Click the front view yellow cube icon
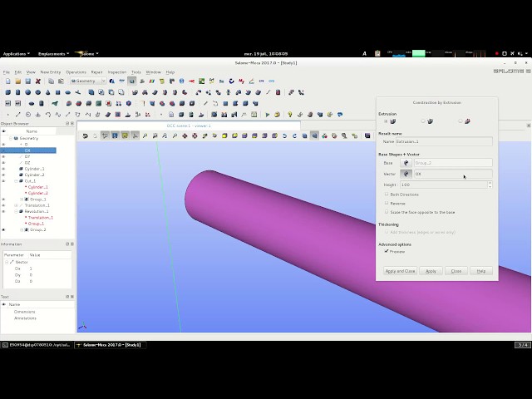532x399 pixels. (x=224, y=136)
